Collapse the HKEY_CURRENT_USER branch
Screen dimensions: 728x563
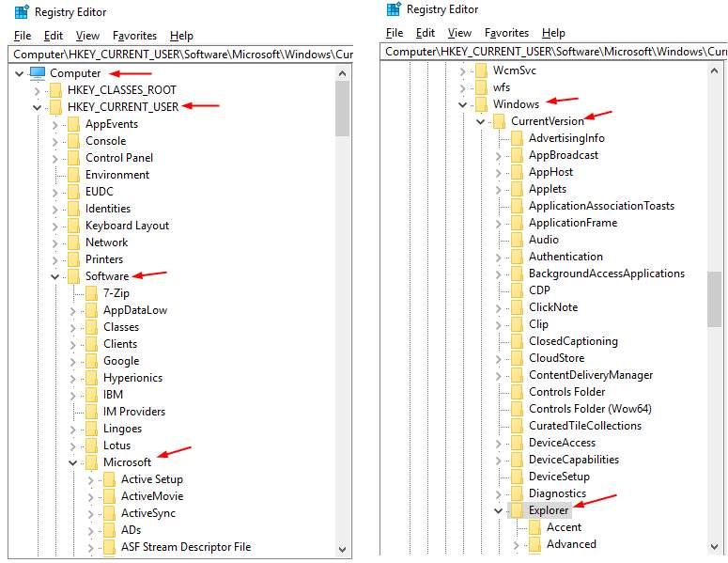click(37, 107)
